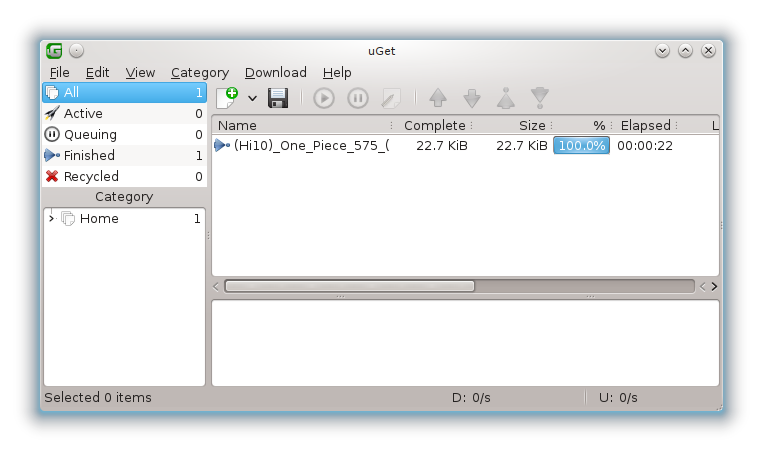Expand the Home category tree node
The image size is (763, 451).
pos(51,218)
